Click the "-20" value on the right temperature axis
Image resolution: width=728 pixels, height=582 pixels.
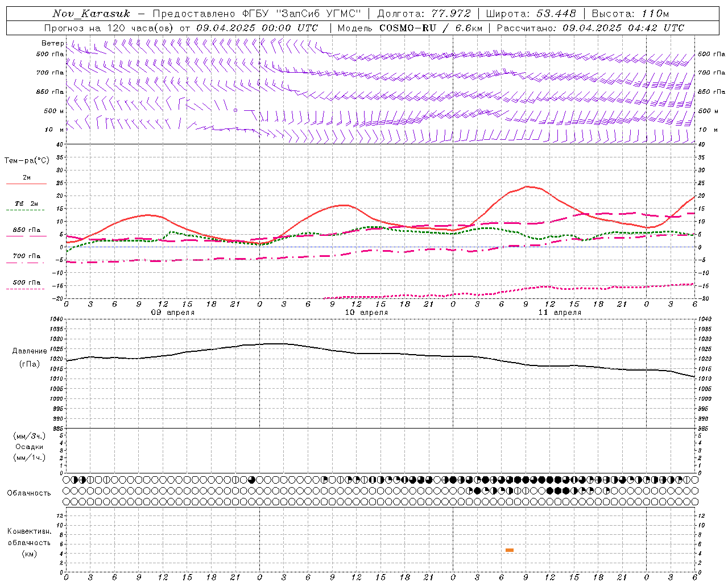pos(702,298)
